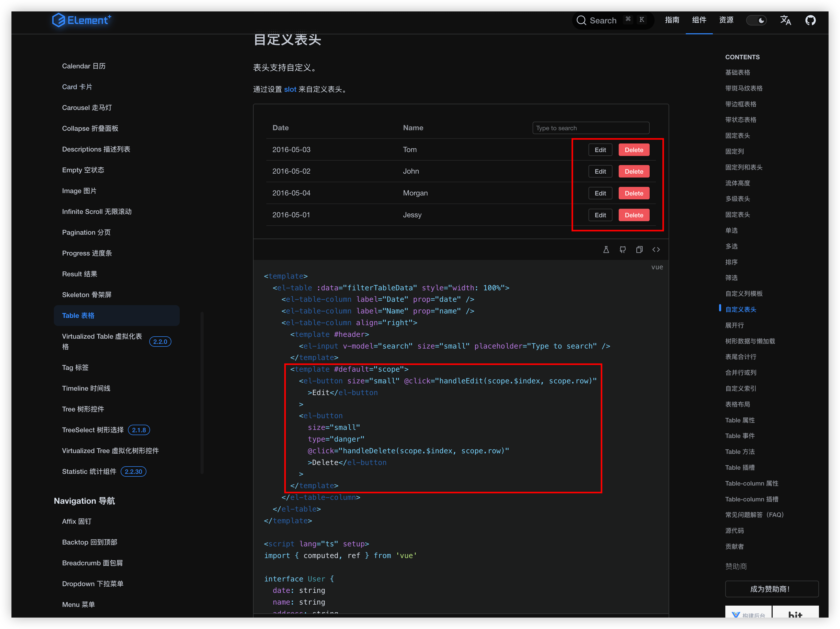Focus the Type to search table input

point(591,128)
